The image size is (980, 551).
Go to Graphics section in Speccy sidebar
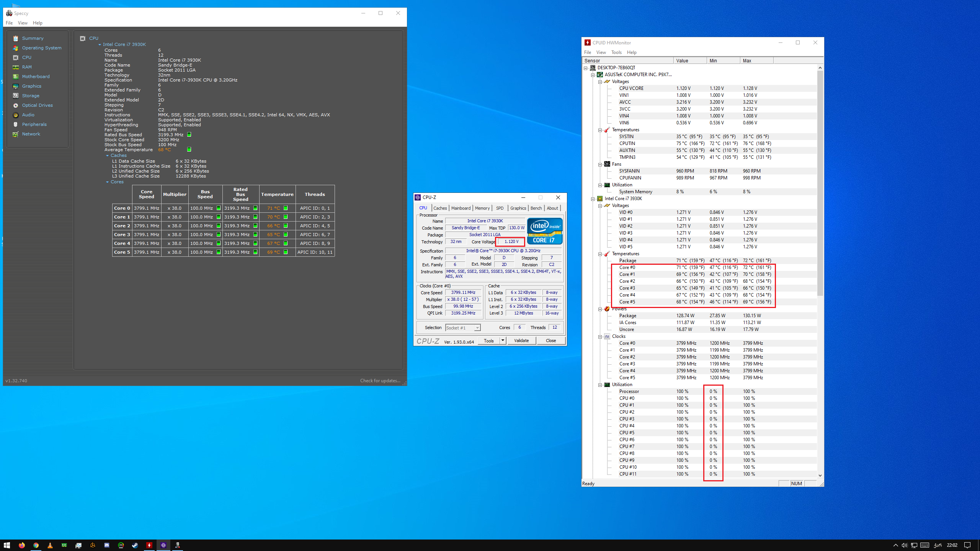(x=31, y=86)
